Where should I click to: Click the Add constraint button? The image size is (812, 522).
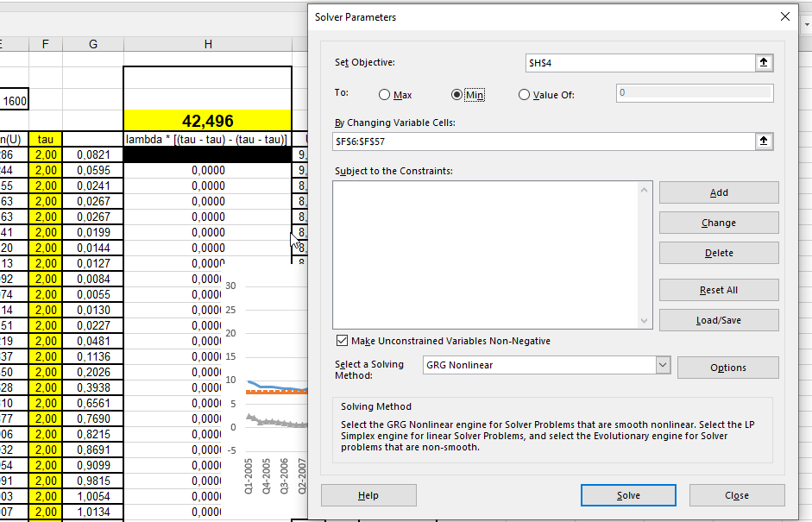click(x=719, y=192)
